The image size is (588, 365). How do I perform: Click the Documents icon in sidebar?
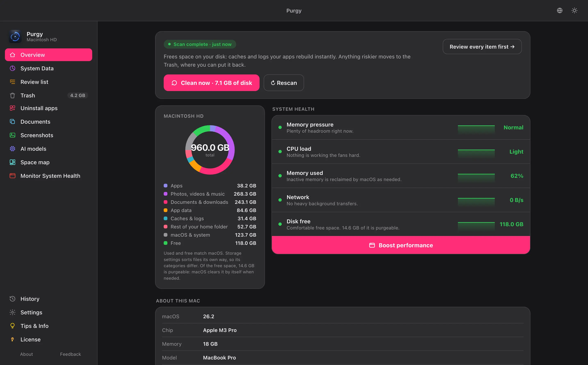[12, 121]
